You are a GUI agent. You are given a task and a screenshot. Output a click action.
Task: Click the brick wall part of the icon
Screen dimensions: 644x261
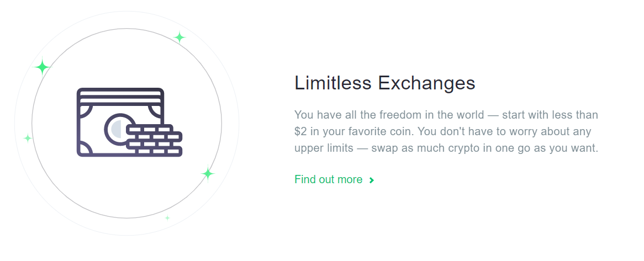[155, 140]
